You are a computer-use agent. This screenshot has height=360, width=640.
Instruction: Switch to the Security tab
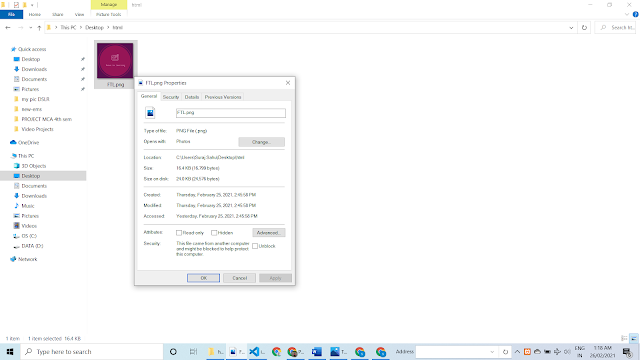tap(171, 97)
